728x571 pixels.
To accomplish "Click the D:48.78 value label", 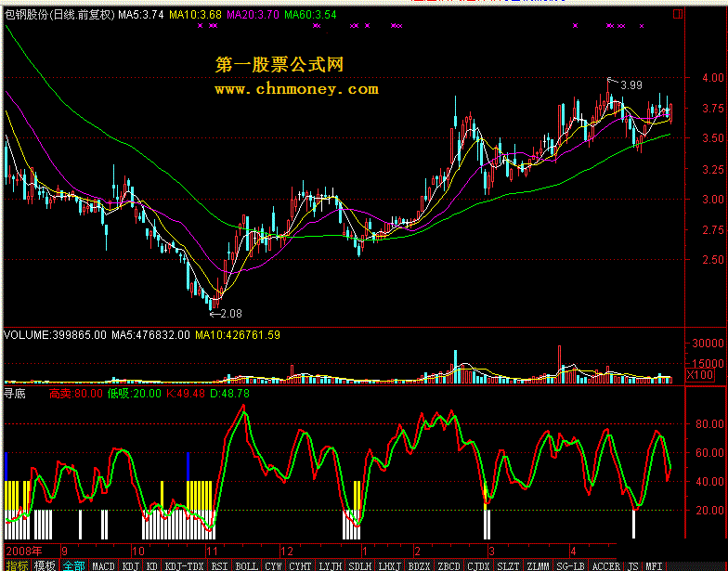I will (230, 394).
